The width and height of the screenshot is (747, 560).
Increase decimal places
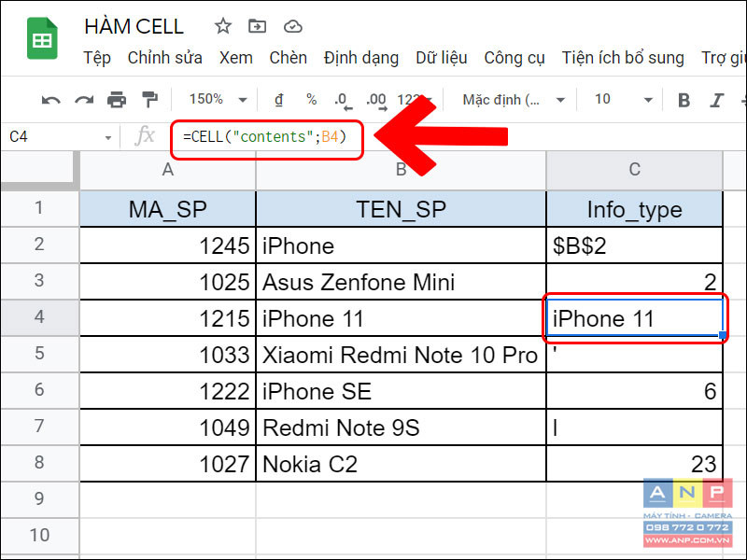pos(376,101)
